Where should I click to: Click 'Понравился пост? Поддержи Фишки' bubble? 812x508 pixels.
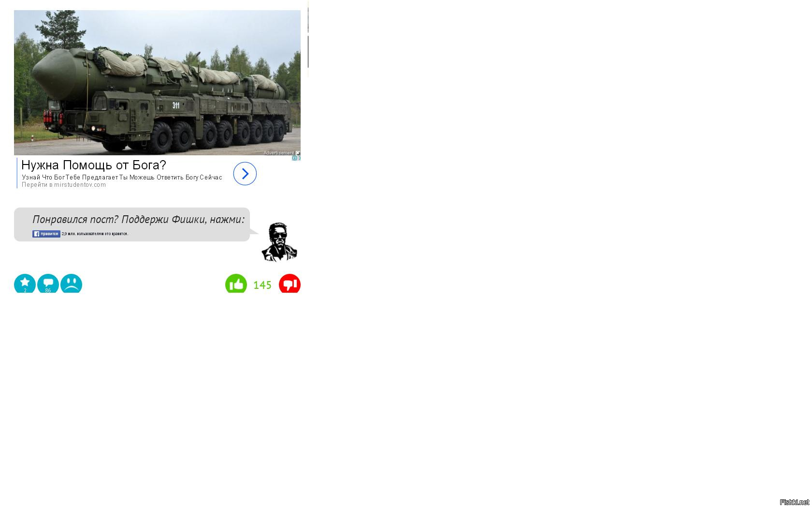132,224
